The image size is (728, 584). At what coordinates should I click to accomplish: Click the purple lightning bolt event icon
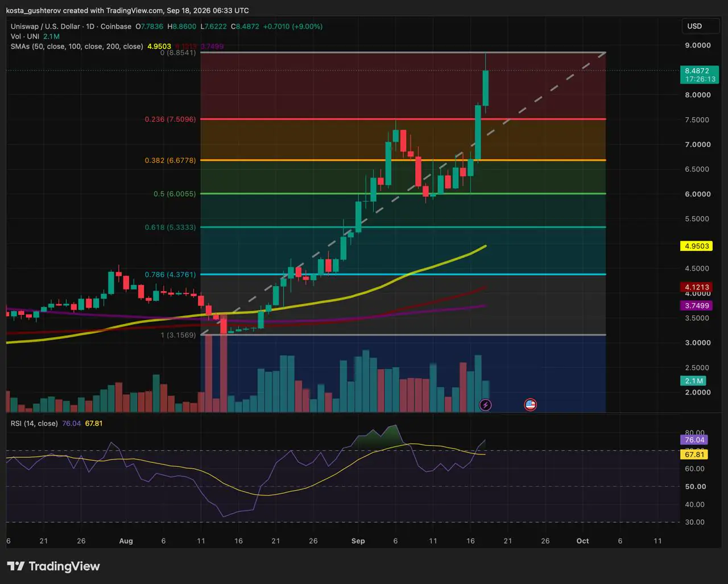pos(485,405)
